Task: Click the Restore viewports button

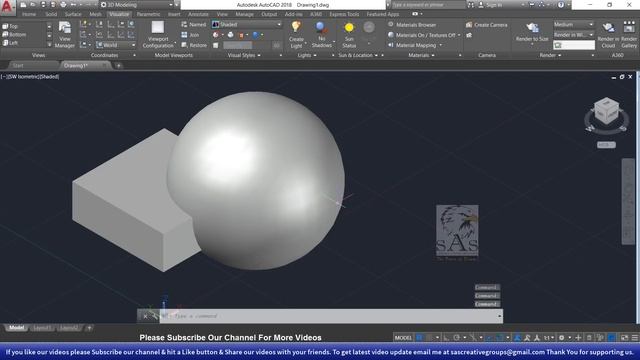Action: pos(194,45)
